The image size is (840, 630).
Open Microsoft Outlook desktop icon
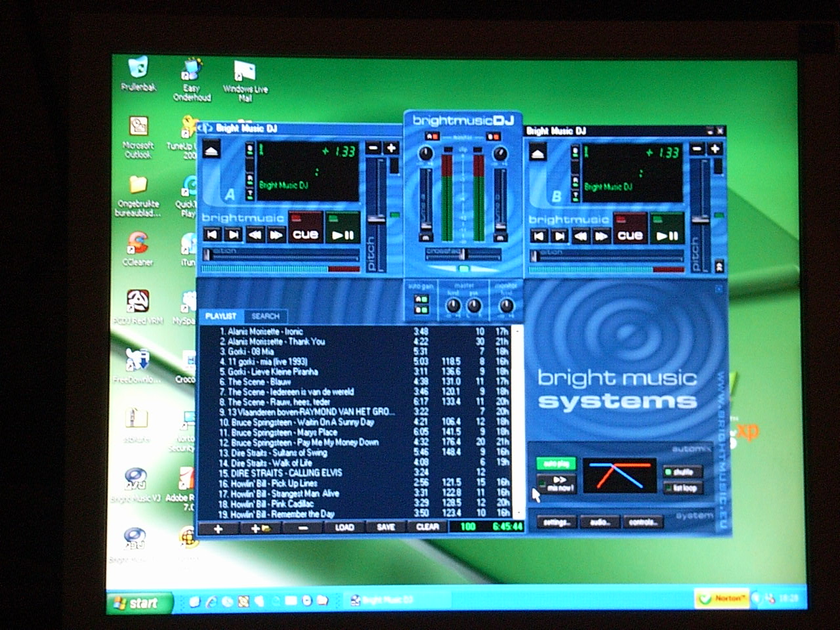point(138,138)
